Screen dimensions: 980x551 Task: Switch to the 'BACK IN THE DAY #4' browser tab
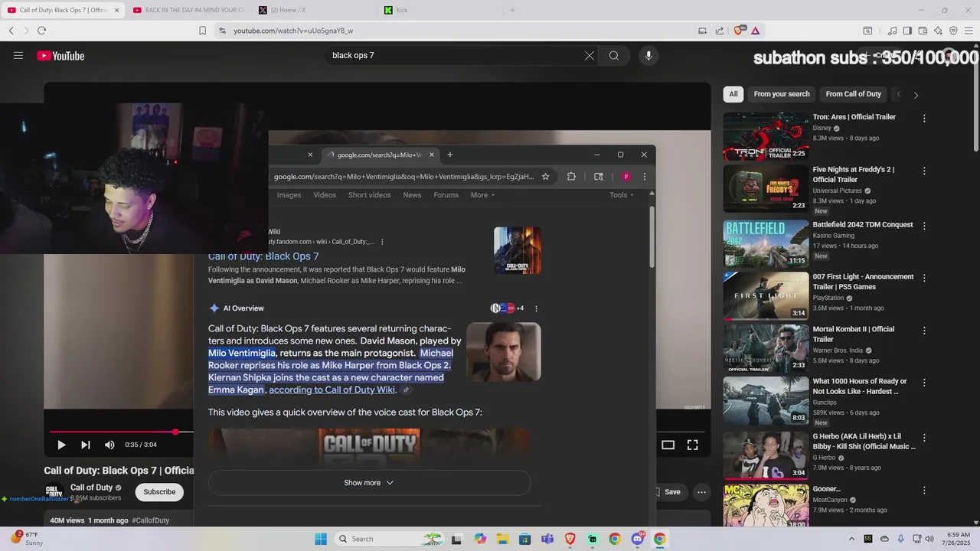point(188,10)
